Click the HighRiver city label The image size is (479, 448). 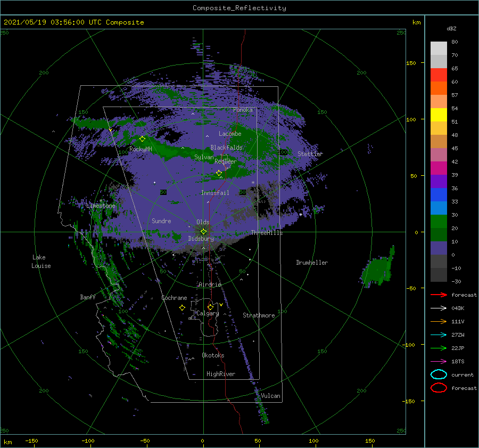coord(221,374)
